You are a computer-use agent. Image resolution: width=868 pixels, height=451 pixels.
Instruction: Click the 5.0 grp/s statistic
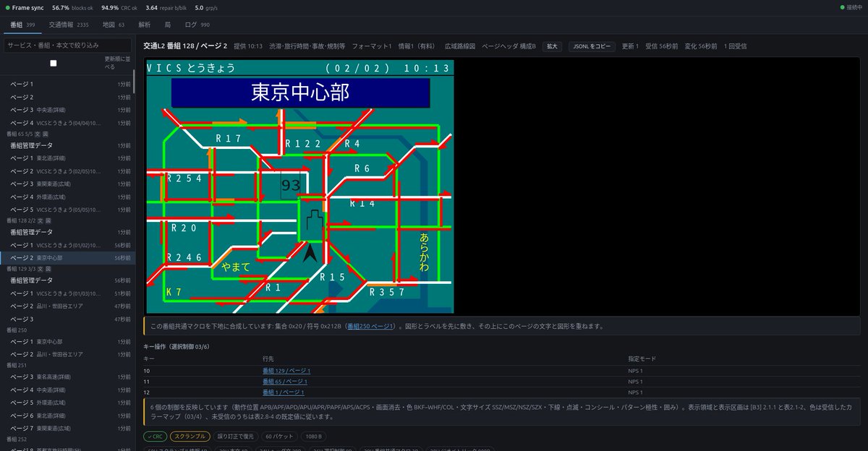tap(205, 7)
